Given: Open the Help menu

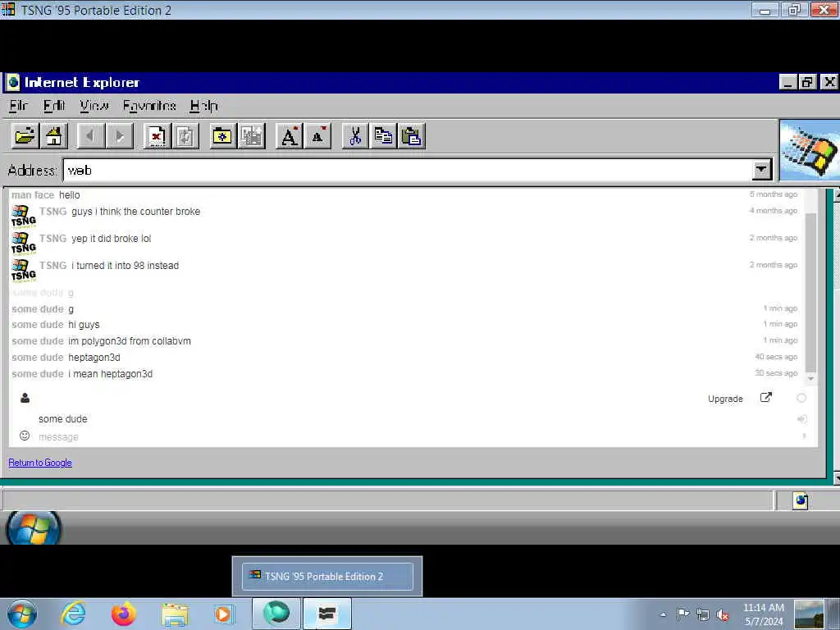Looking at the screenshot, I should tap(203, 106).
